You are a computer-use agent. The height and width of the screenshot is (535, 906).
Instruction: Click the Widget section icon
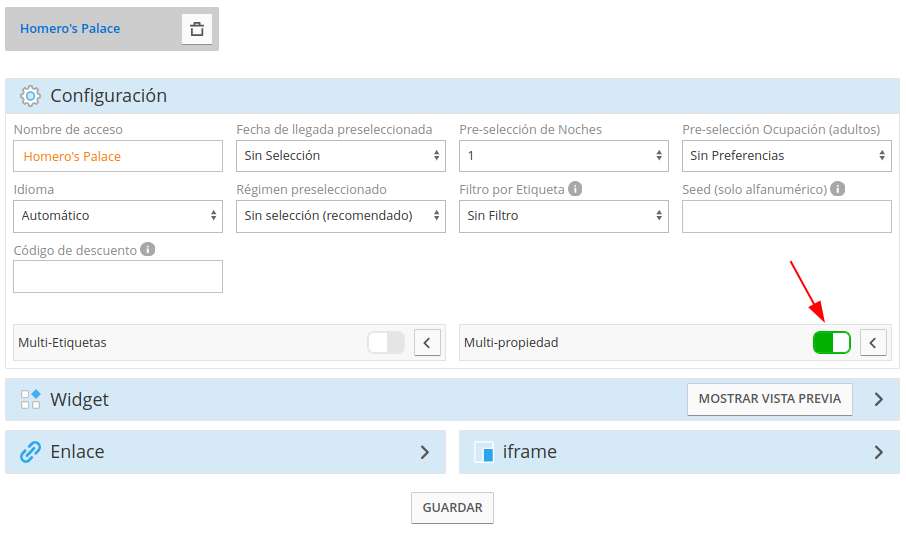pos(30,399)
